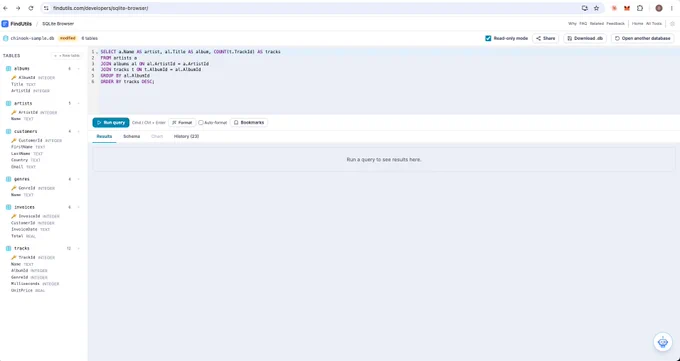Click the install app icon in the address bar
680x361 pixels.
pos(585,8)
